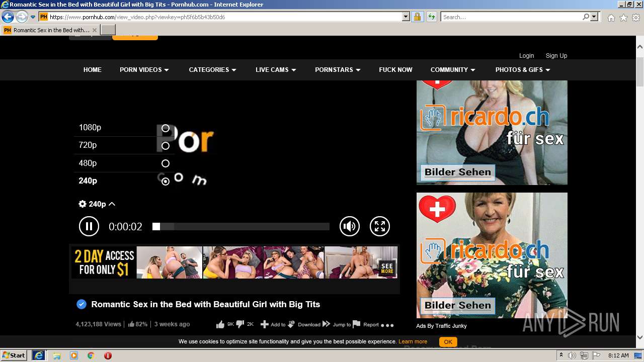The height and width of the screenshot is (362, 644).
Task: Accept cookies with the OK button
Action: (x=448, y=342)
